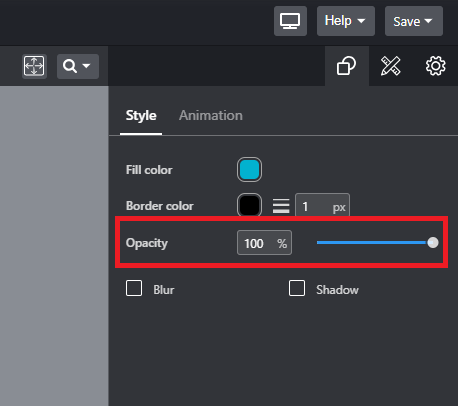Enable the Shadow checkbox

pos(297,288)
